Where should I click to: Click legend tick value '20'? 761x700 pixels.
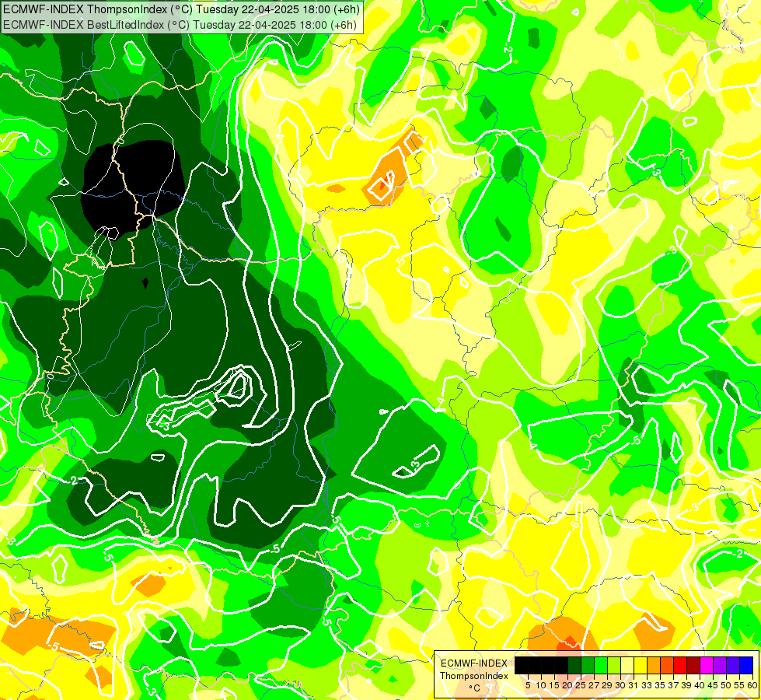(567, 685)
